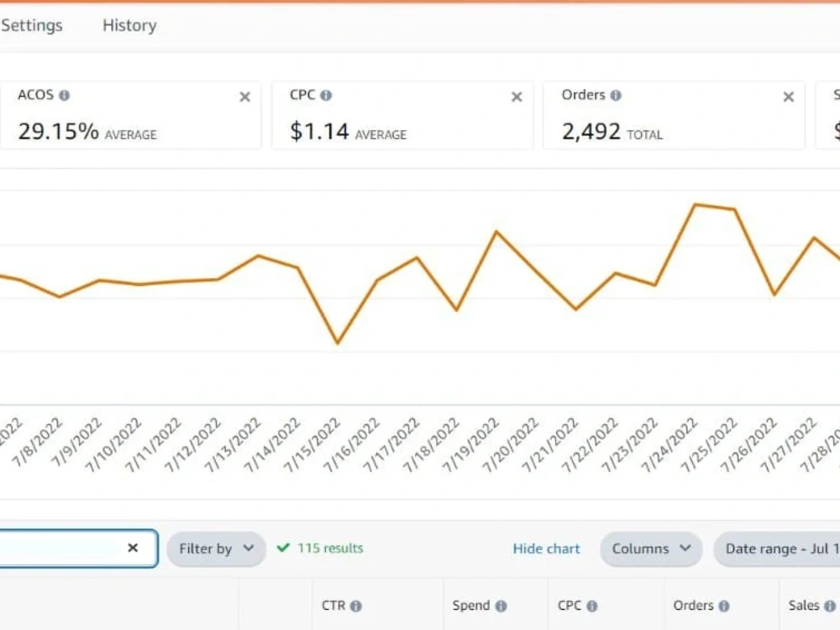Focus the search input field

point(61,548)
